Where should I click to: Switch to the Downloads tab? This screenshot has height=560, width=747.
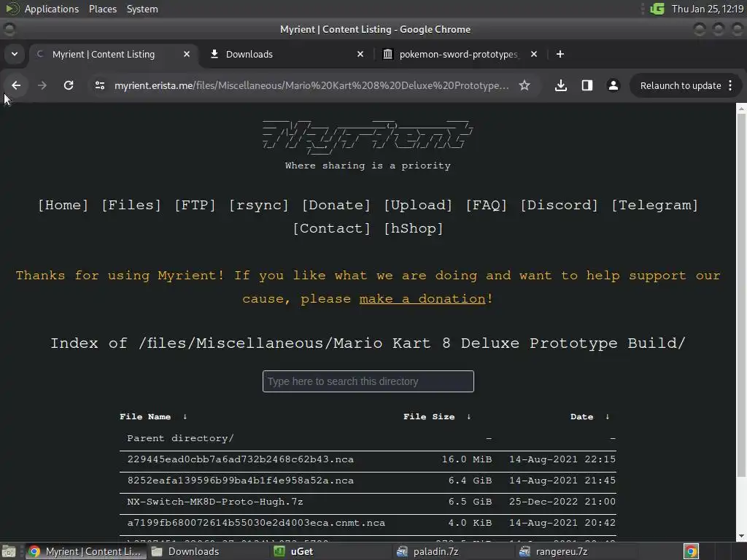click(286, 54)
